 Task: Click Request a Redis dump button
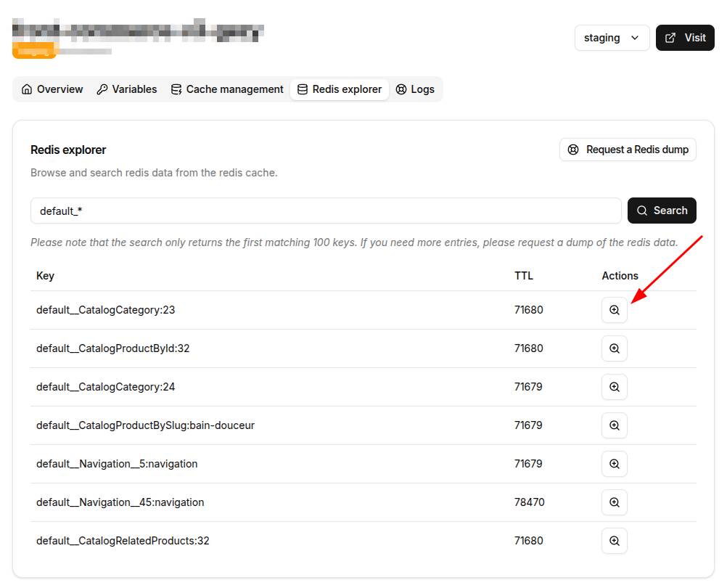click(628, 150)
